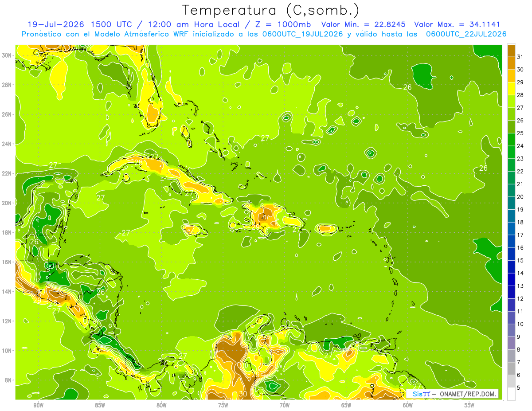The width and height of the screenshot is (532, 411).
Task: Click the '29' value on the color scale
Action: click(x=520, y=82)
